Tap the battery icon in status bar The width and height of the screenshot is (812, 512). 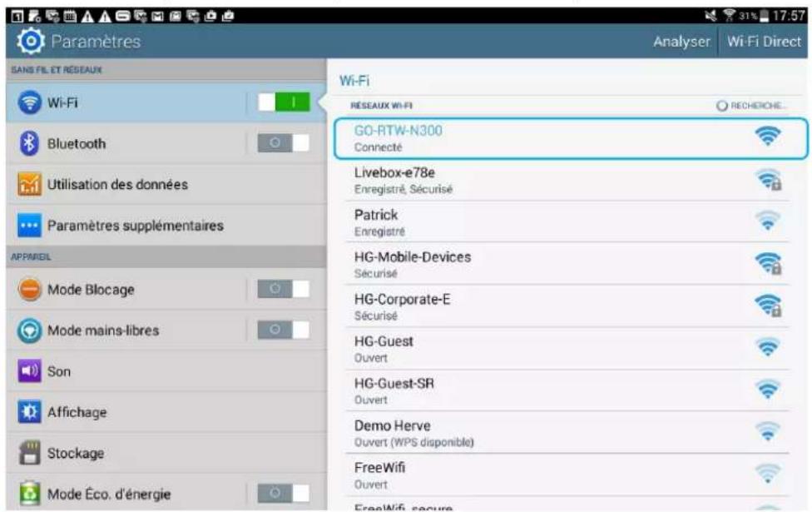[x=764, y=16]
